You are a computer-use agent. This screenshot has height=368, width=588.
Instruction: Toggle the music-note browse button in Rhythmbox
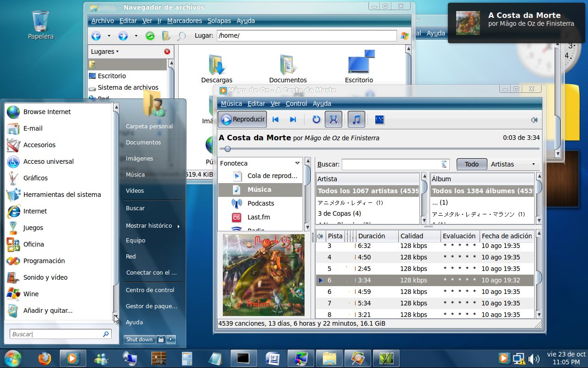[x=356, y=120]
